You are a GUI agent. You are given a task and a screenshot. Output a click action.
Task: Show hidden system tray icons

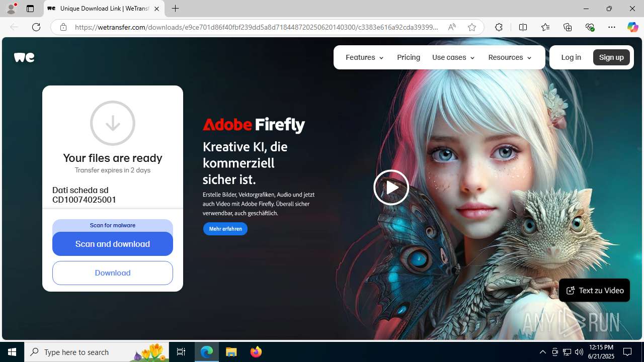coord(542,352)
